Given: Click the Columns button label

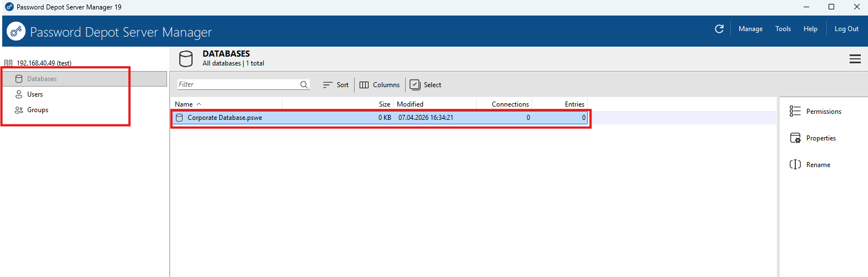Looking at the screenshot, I should click(386, 85).
